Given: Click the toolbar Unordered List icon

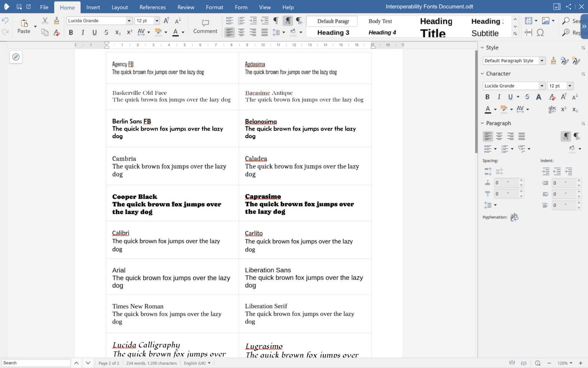Looking at the screenshot, I should pyautogui.click(x=230, y=21).
